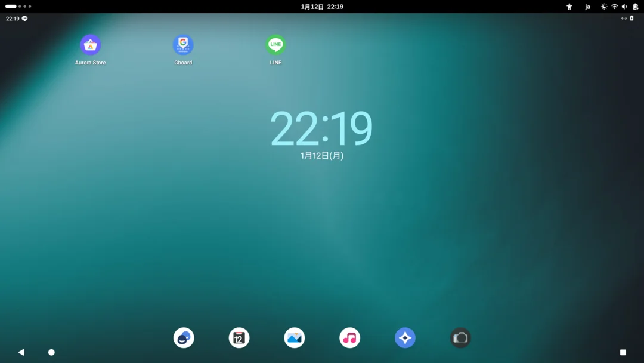Open the Camera app from the dock
Image resolution: width=644 pixels, height=363 pixels.
click(x=460, y=337)
